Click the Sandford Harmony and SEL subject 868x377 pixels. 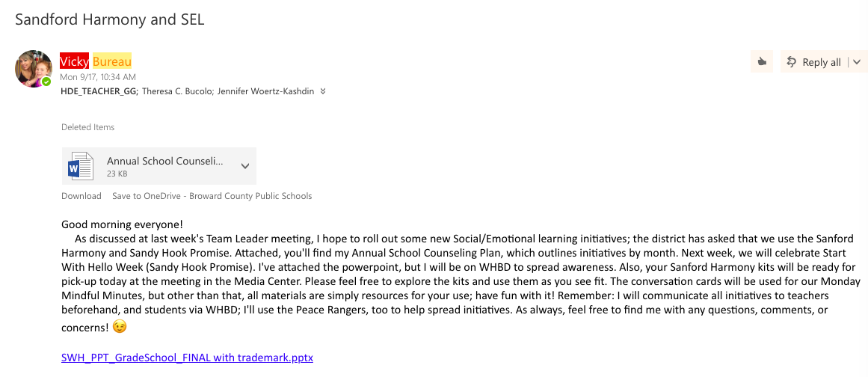pos(110,19)
